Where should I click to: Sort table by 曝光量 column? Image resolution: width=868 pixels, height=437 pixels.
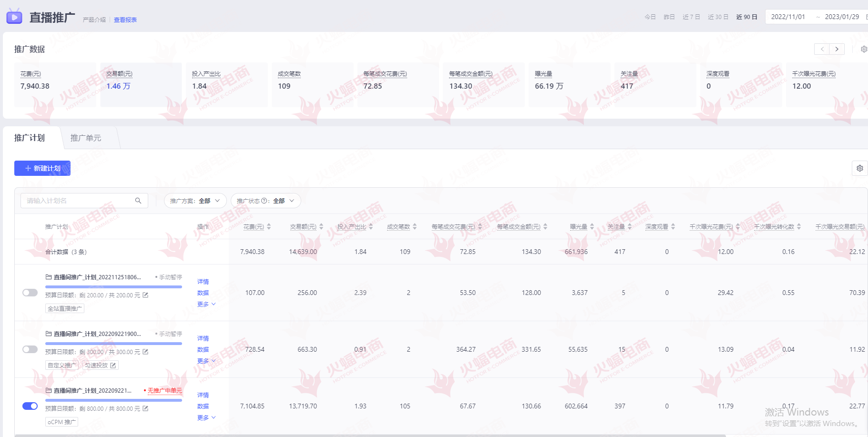pos(592,227)
